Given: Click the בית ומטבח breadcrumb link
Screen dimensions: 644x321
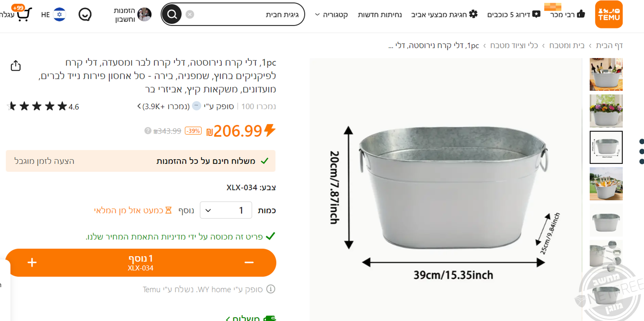Looking at the screenshot, I should [567, 45].
